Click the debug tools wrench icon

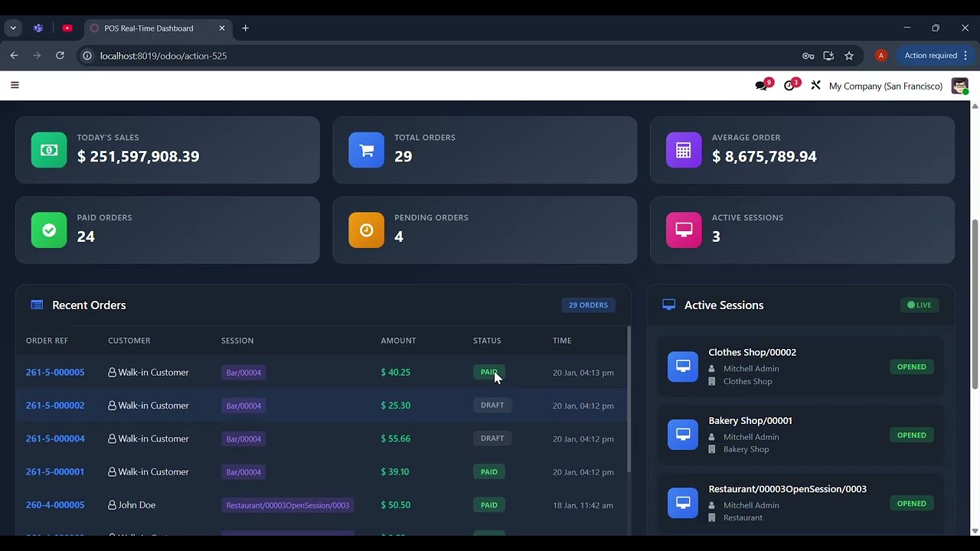[x=815, y=86]
